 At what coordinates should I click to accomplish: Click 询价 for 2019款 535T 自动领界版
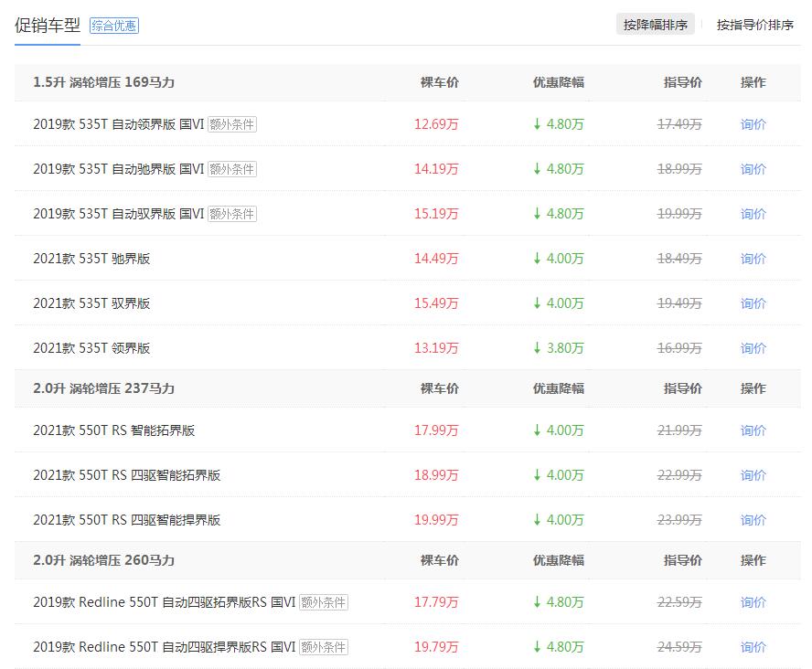[x=753, y=124]
